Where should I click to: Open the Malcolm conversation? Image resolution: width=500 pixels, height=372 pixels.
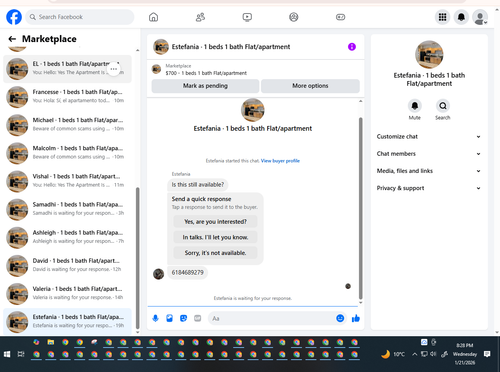coord(67,153)
